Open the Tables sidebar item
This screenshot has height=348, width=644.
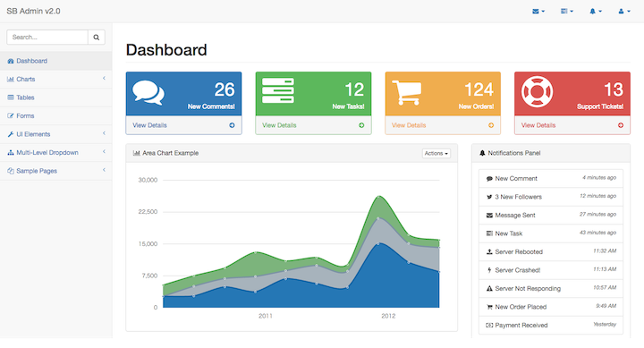[55, 98]
